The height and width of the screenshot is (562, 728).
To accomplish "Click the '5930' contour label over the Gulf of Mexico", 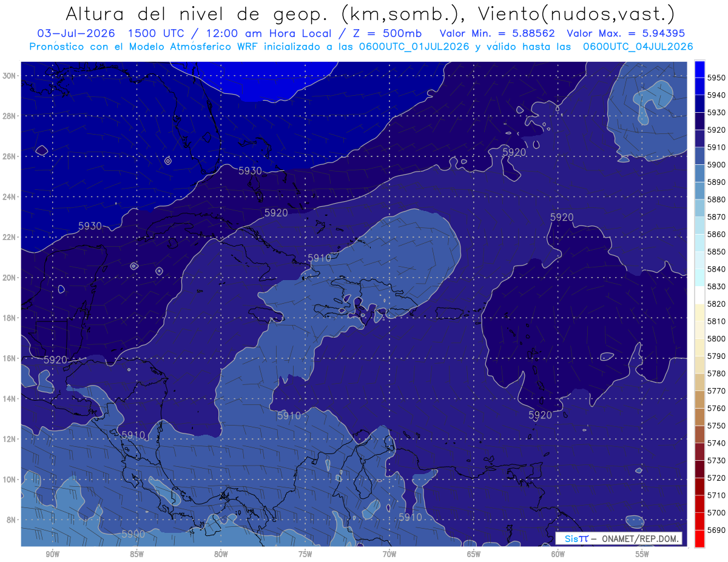I will 90,226.
